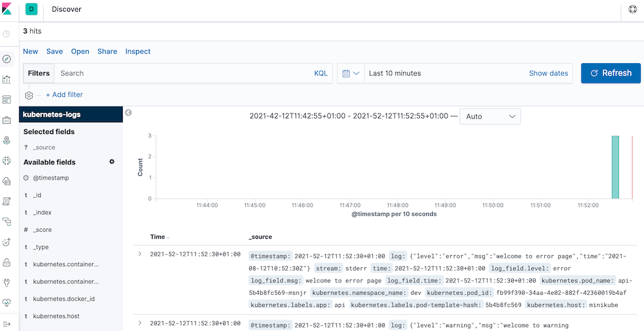Click Inspect in the top menu
This screenshot has width=644, height=331.
[x=138, y=52]
